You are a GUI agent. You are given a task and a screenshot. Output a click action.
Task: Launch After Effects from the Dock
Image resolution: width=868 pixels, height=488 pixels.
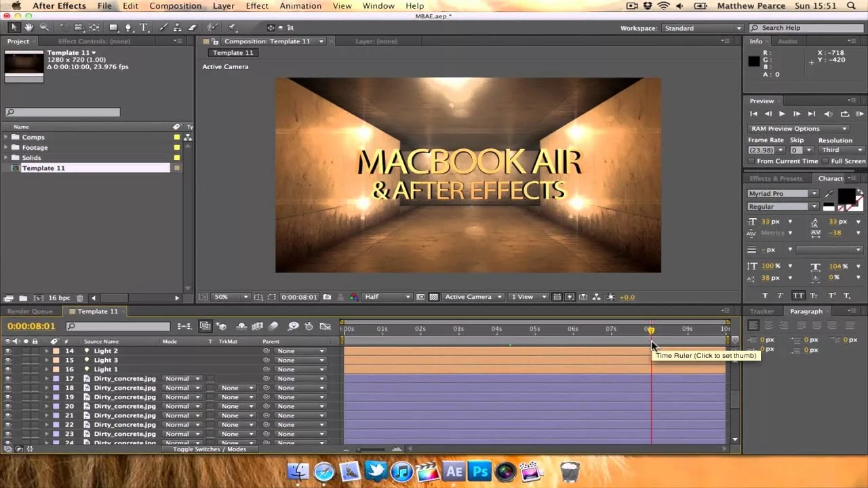tap(454, 471)
